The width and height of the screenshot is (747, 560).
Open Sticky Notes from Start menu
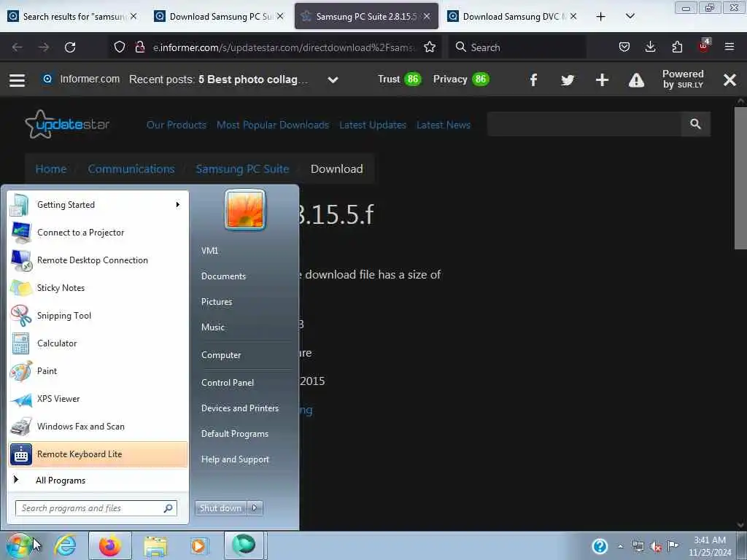pos(98,287)
